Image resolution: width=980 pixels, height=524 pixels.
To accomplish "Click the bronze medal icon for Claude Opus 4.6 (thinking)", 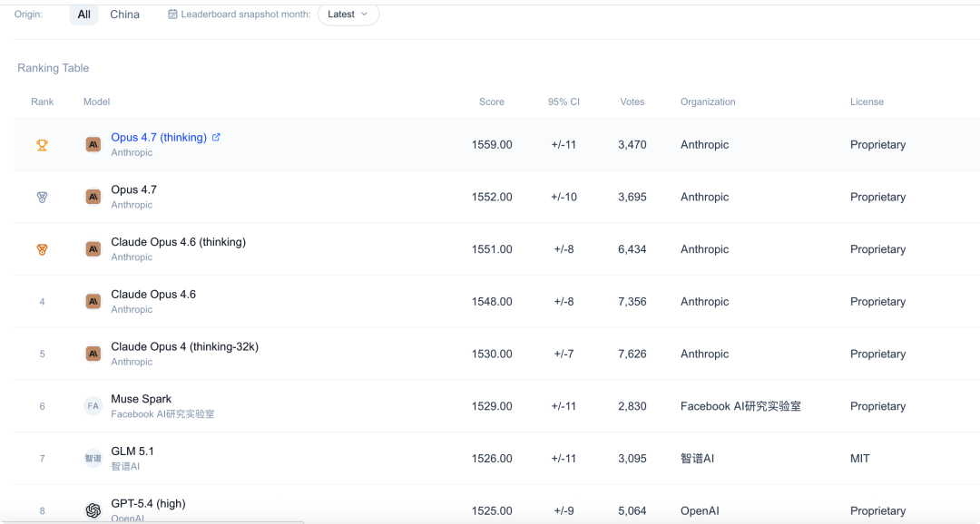I will [x=42, y=250].
